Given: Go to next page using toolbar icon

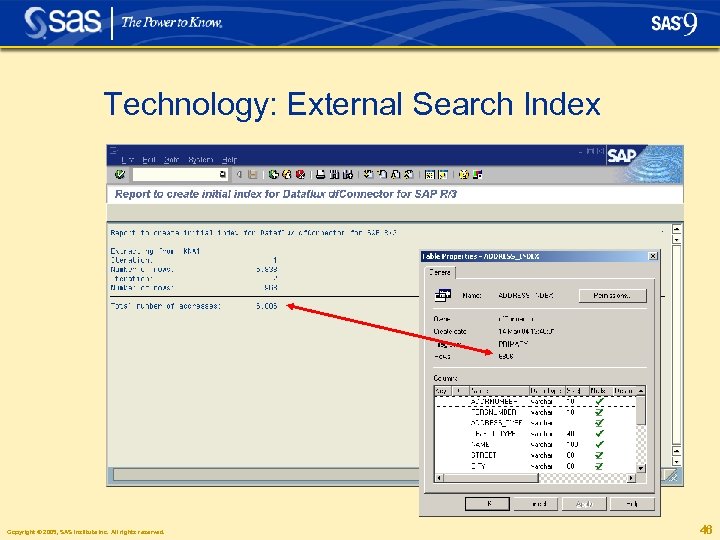Looking at the screenshot, I should pos(395,174).
